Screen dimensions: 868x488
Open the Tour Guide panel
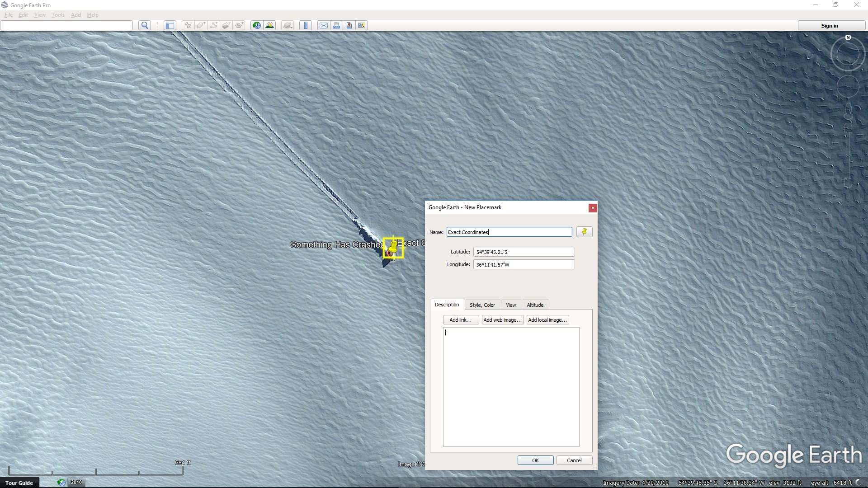pyautogui.click(x=19, y=483)
